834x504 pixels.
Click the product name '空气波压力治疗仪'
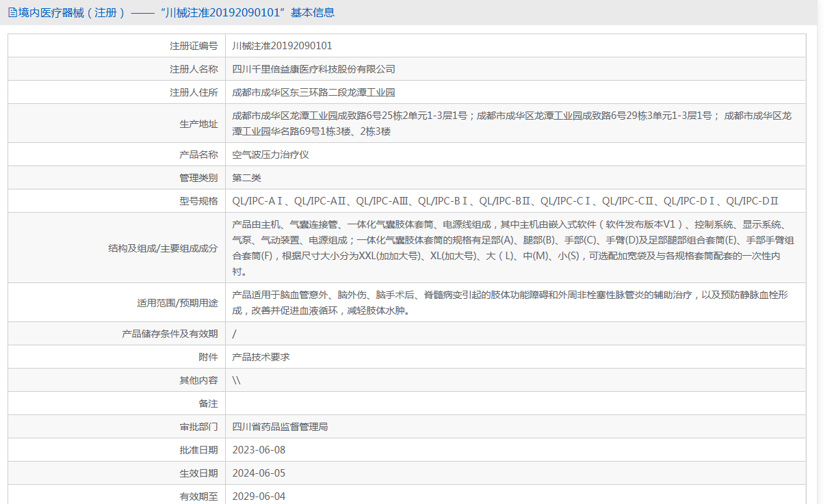(271, 155)
